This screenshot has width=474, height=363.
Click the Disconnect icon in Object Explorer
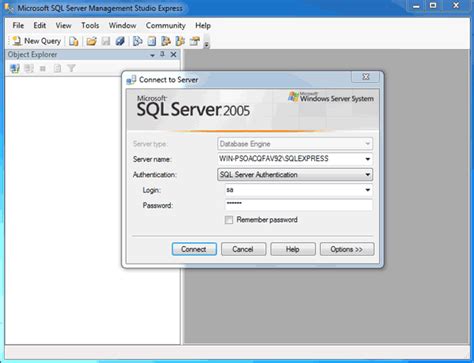29,69
